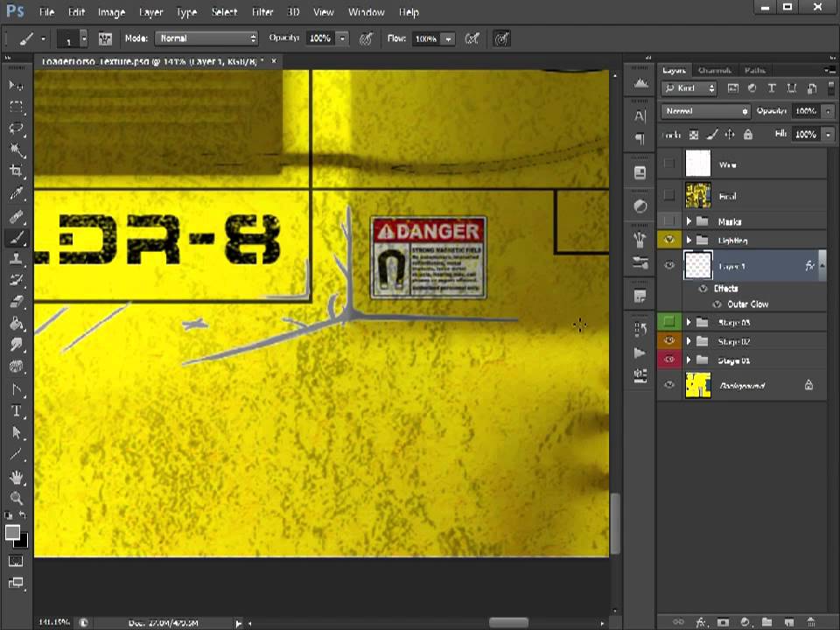Click the background color swatch

coord(23,542)
